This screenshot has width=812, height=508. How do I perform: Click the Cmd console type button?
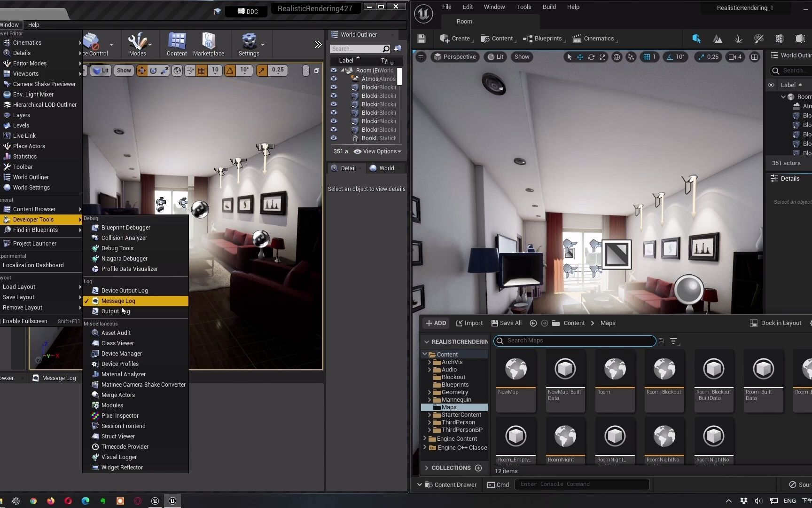click(499, 484)
